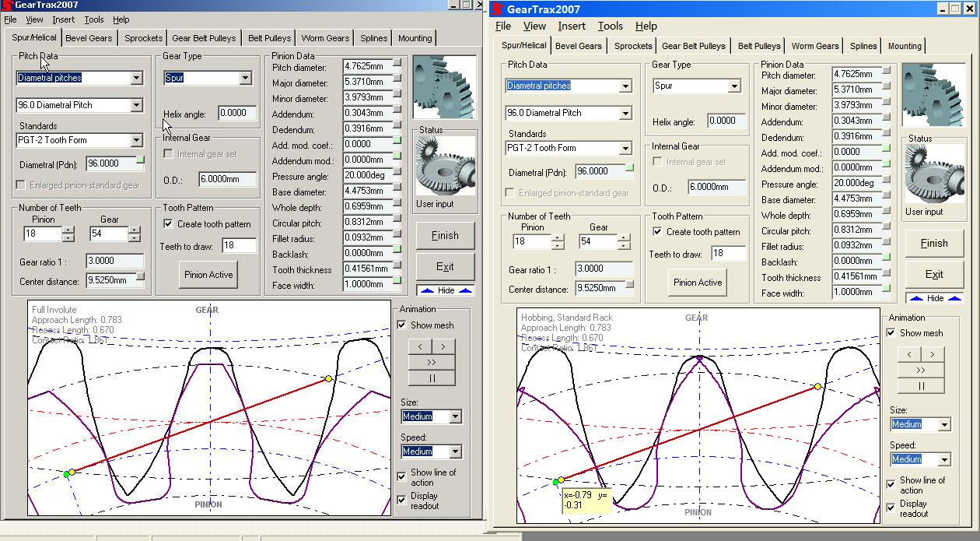Step animation backward in right window
Screen dimensions: 980x541
point(909,354)
